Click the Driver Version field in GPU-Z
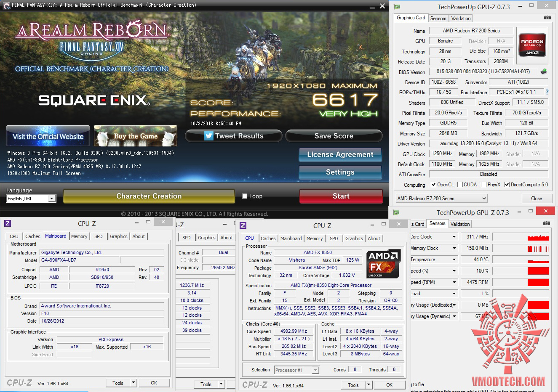Screen dimensions: 558x392 pyautogui.click(x=489, y=143)
